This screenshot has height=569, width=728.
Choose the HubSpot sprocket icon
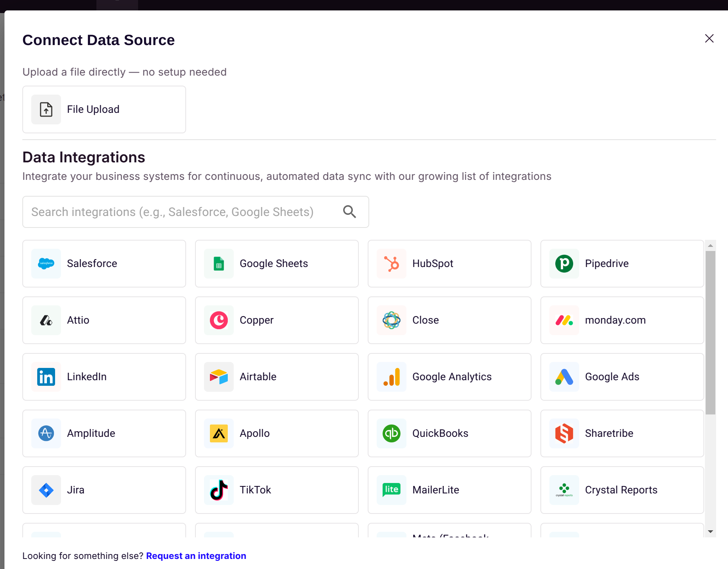392,264
